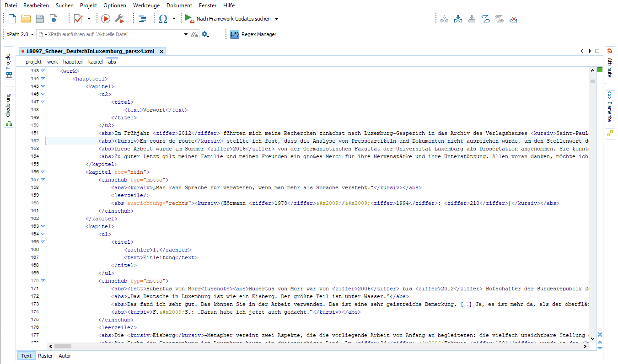Viewport: 618px width, 364px height.
Task: Open the validation options dropdown arrow
Action: point(89,19)
